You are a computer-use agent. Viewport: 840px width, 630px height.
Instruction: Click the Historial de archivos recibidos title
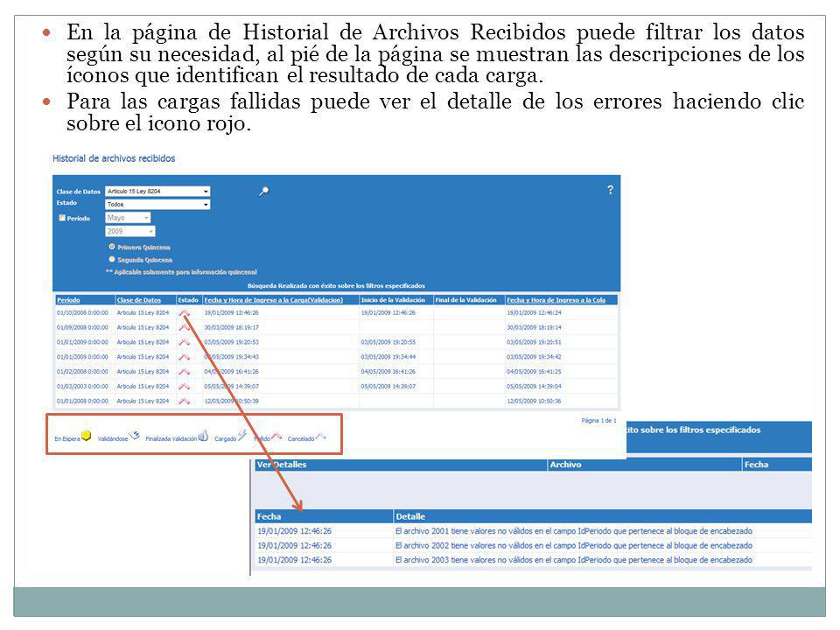tap(114, 158)
